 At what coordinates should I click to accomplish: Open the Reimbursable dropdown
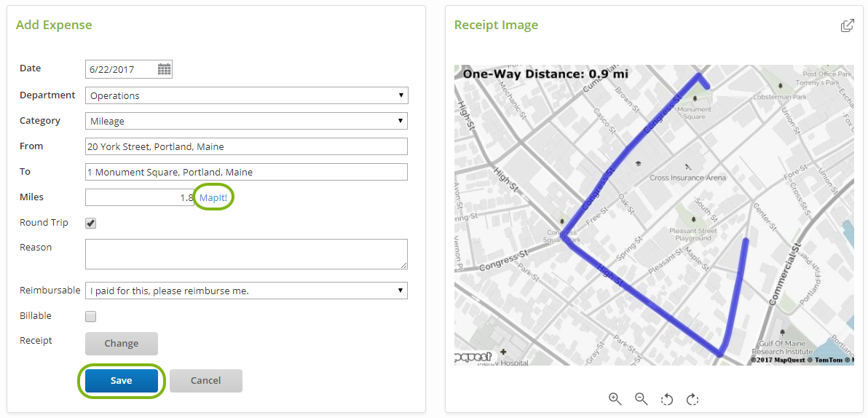tap(246, 291)
